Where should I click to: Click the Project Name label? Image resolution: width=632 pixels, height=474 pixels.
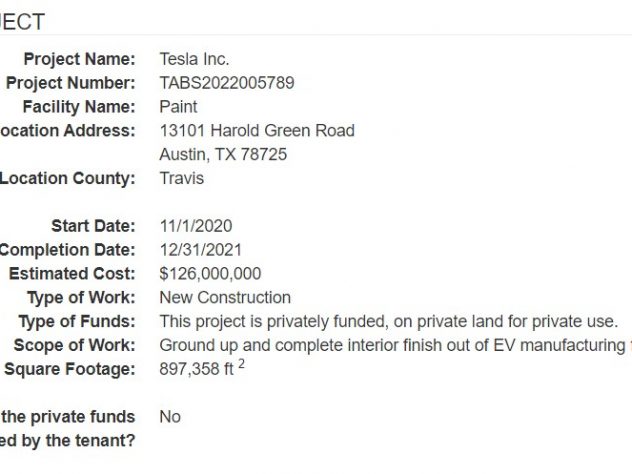79,59
